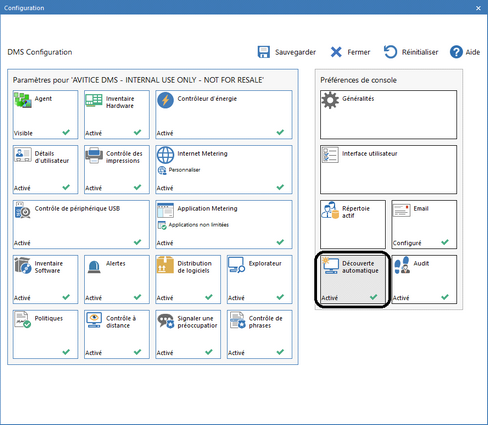Toggle the Inventaire Software green checkmark
The image size is (488, 425).
[66, 297]
